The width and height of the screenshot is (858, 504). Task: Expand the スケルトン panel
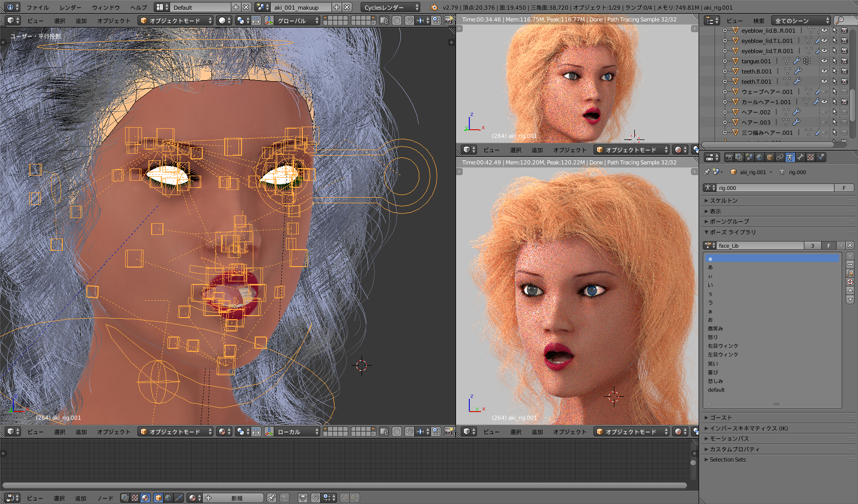(x=724, y=201)
